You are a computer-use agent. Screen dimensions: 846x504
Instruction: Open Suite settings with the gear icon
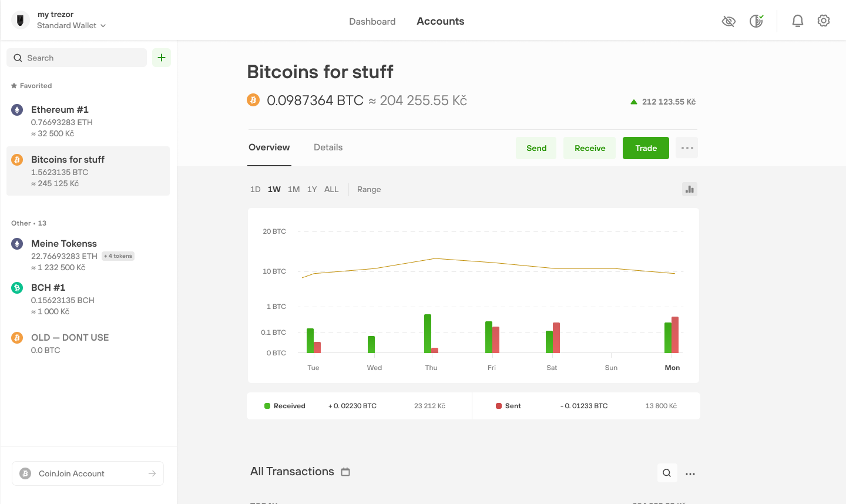[824, 21]
